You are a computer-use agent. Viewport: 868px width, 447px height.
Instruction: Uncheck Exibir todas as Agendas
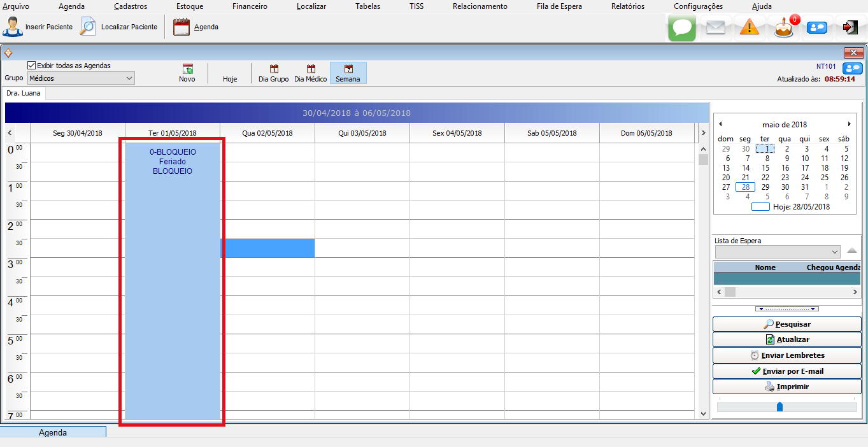pos(32,66)
